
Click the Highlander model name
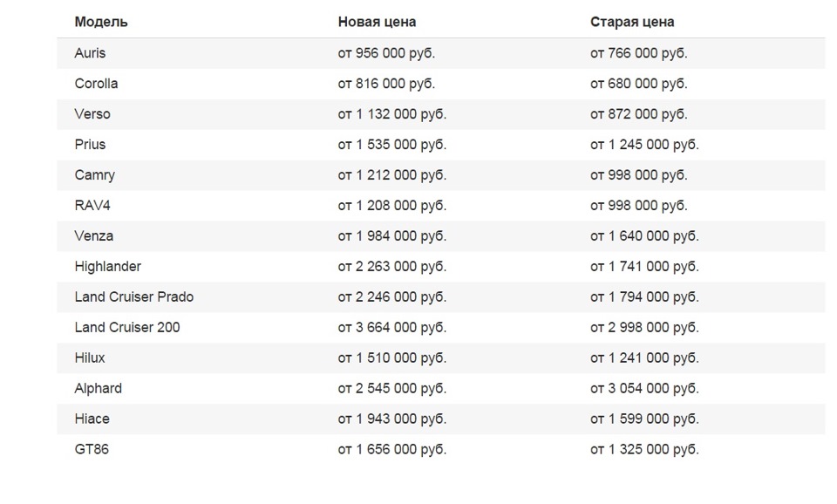click(x=107, y=267)
